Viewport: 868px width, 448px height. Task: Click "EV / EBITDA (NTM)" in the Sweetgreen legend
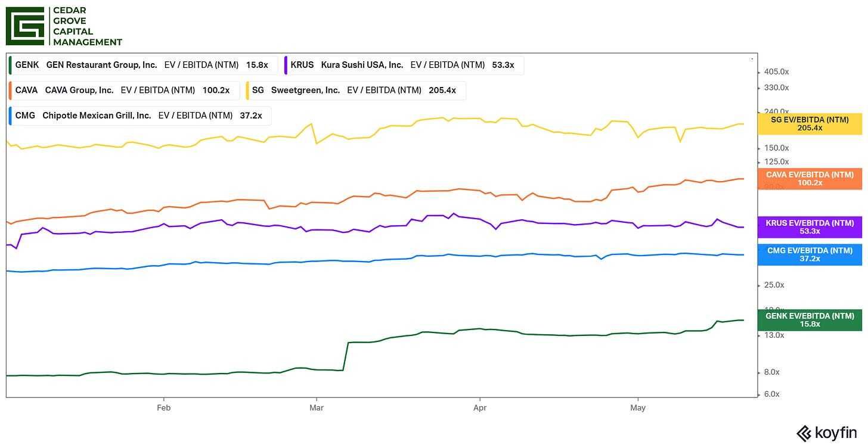[x=384, y=91]
